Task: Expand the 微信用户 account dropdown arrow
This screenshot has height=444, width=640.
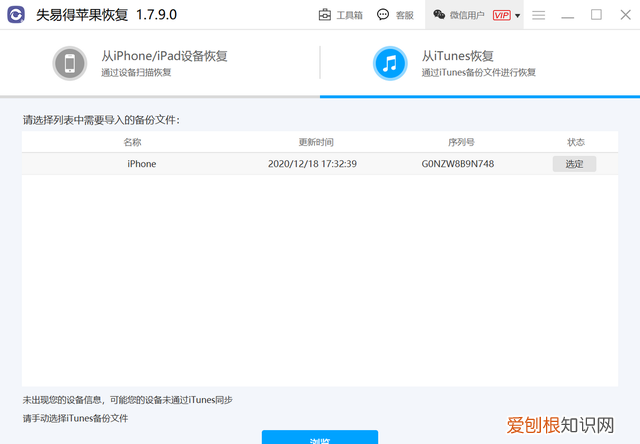Action: coord(518,16)
